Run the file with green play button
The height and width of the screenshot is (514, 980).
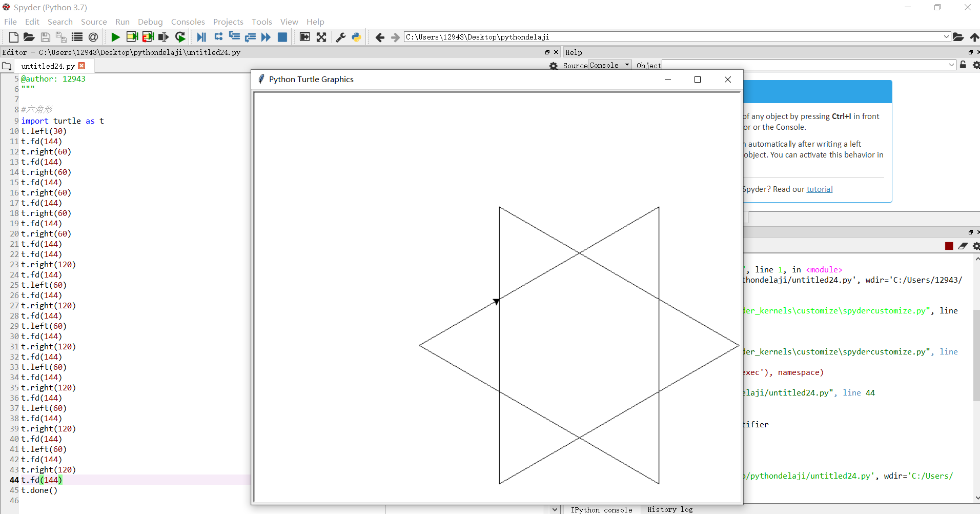[x=115, y=37]
